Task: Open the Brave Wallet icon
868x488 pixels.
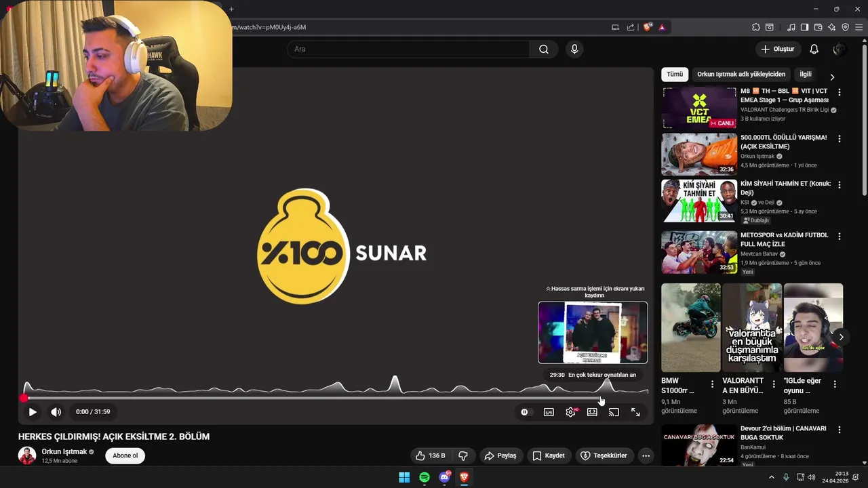Action: pyautogui.click(x=818, y=27)
